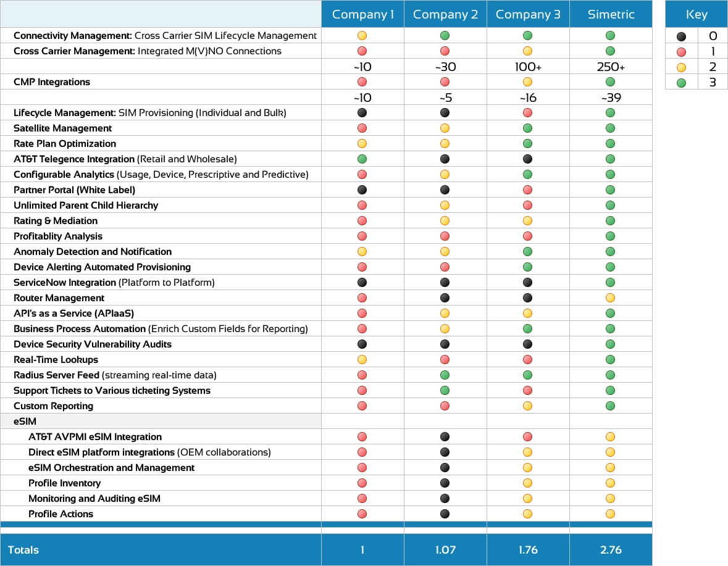Image resolution: width=728 pixels, height=566 pixels.
Task: Click Company 3 green dot for Business Process Automation
Action: click(x=527, y=329)
